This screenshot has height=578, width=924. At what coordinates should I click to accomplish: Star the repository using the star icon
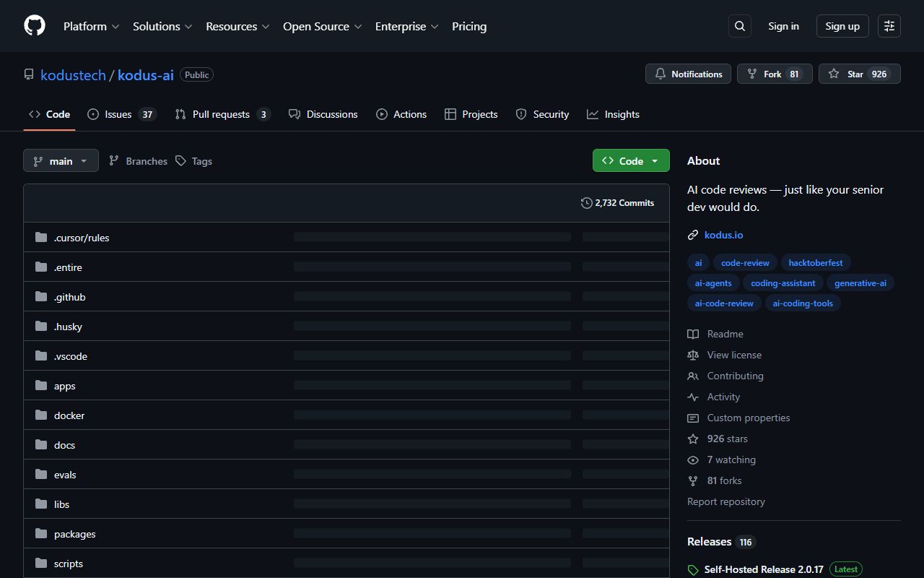(x=833, y=74)
